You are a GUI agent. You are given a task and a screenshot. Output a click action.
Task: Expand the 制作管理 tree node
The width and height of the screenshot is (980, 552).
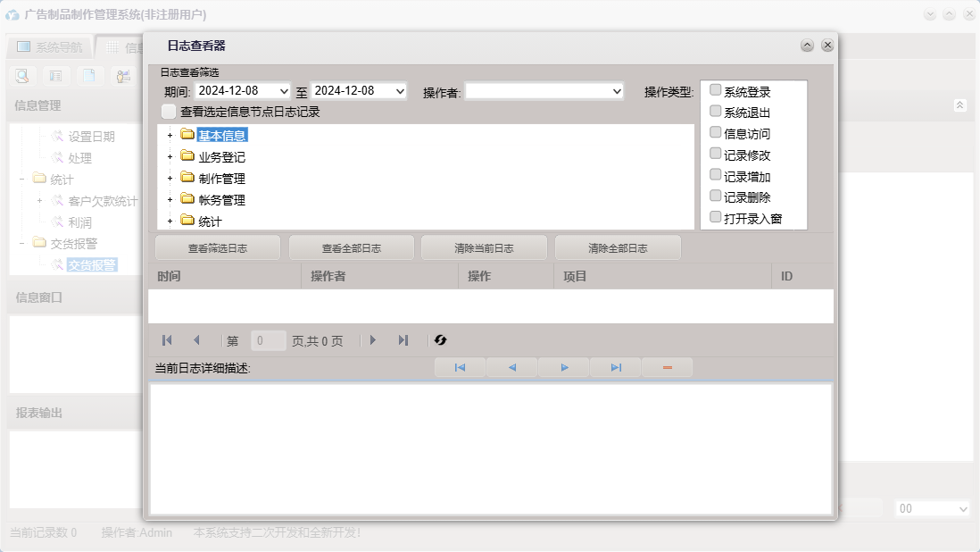[170, 178]
